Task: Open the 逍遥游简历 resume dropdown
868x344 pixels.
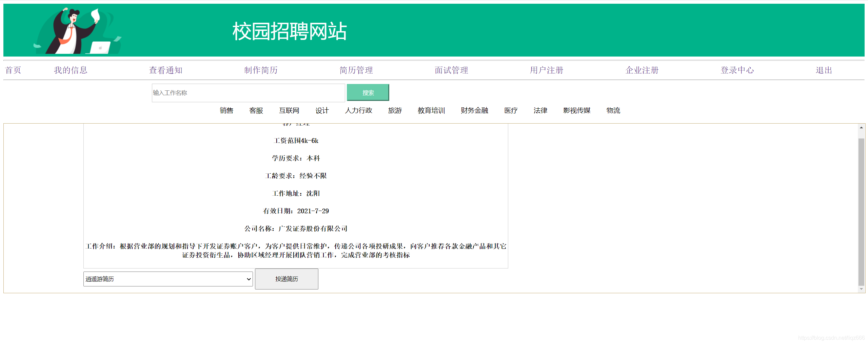Action: point(168,279)
